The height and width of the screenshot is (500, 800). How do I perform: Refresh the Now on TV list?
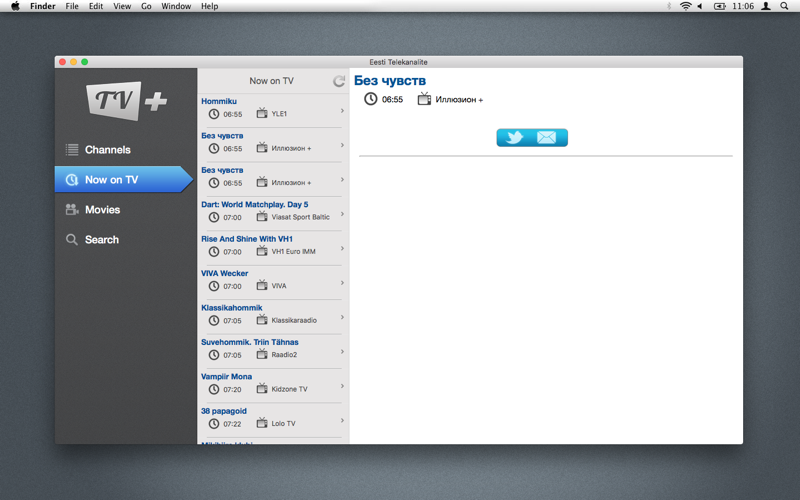[339, 81]
